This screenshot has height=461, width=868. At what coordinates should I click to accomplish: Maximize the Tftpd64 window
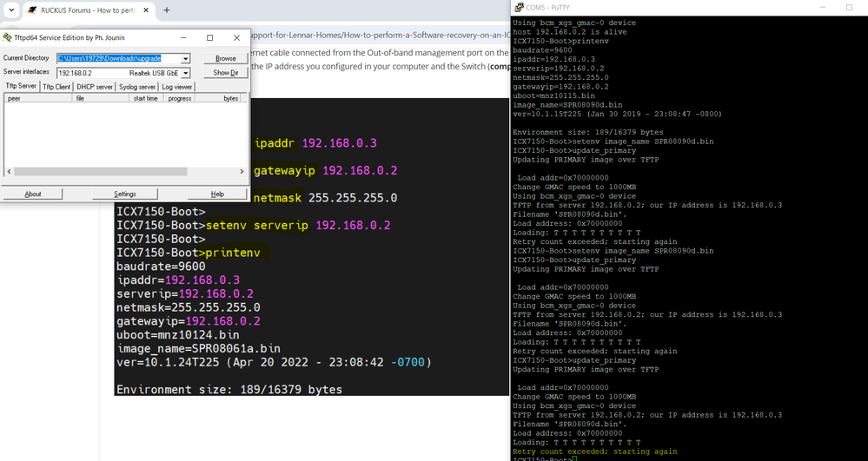209,38
